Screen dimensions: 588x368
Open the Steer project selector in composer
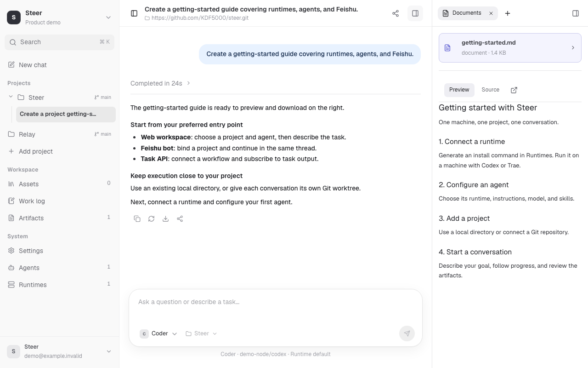point(201,333)
